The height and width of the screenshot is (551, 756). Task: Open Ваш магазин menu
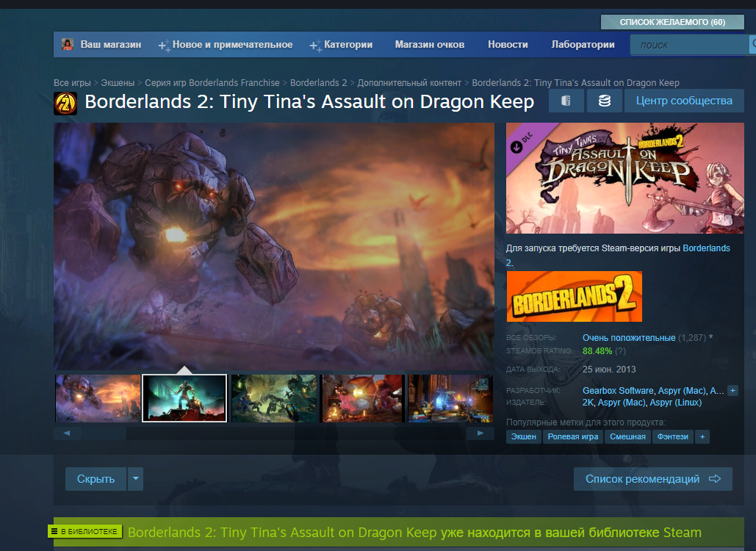(x=110, y=44)
